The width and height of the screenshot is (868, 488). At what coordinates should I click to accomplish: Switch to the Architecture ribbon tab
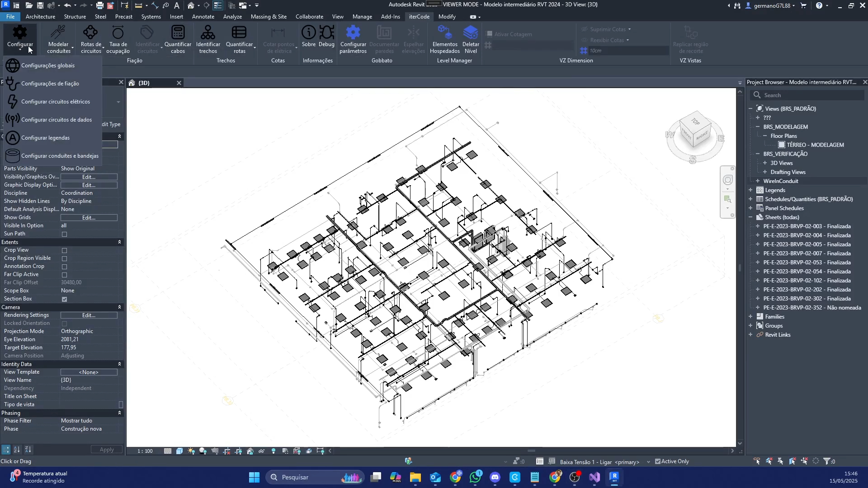coord(40,17)
